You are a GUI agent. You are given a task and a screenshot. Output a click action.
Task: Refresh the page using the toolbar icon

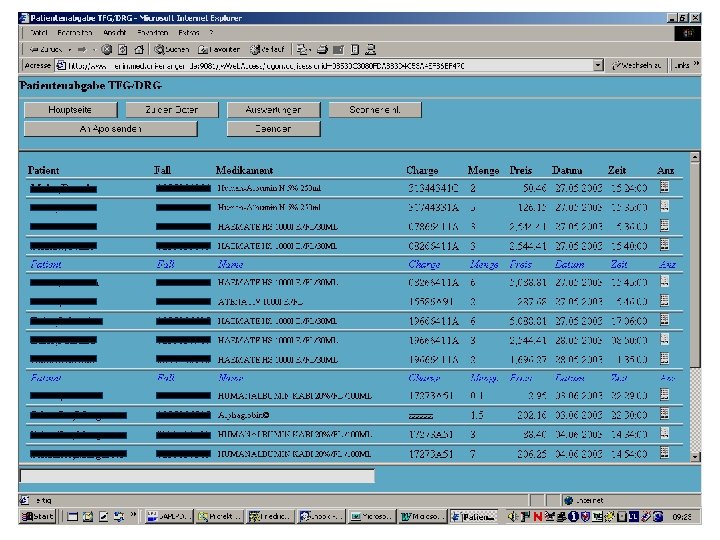coord(123,50)
